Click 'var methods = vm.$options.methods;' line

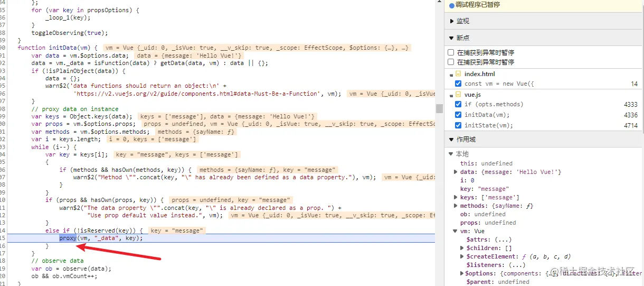click(x=91, y=132)
